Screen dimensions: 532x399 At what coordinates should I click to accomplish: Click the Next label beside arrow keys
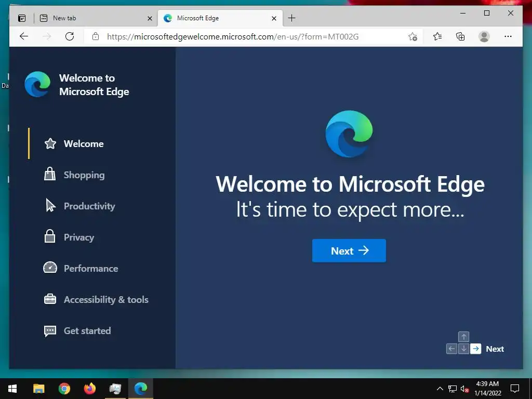495,349
